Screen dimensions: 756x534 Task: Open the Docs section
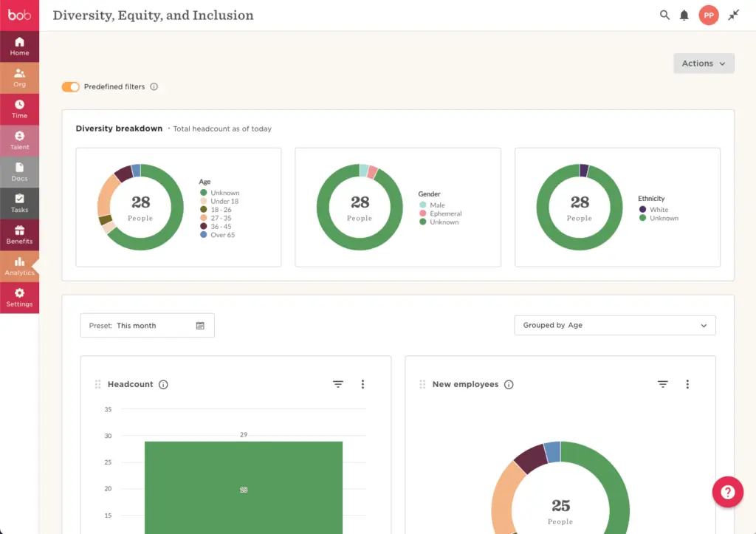point(19,172)
